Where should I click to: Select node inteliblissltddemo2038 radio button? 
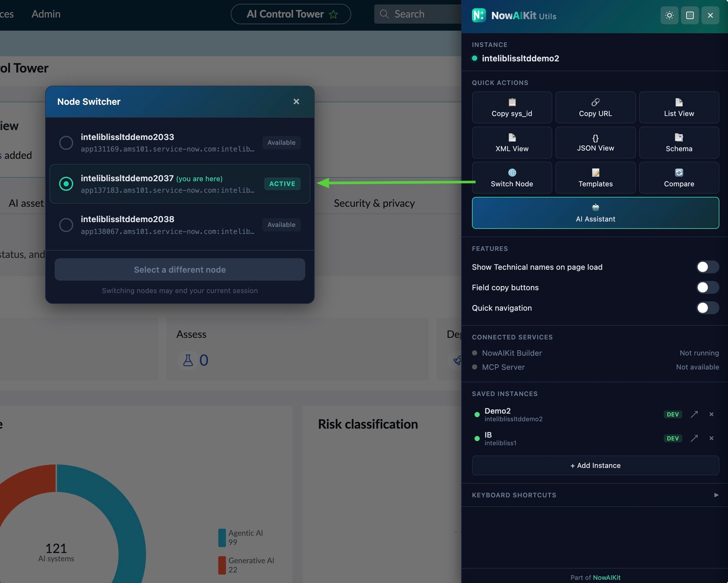tap(66, 225)
